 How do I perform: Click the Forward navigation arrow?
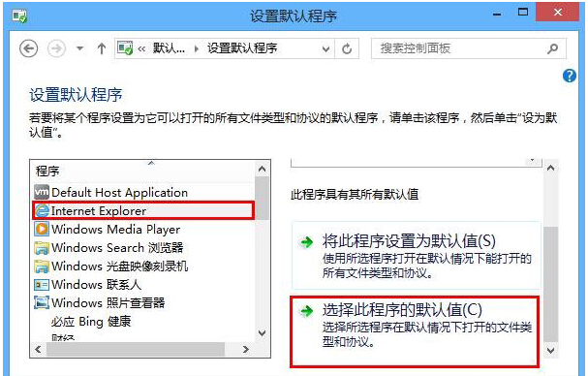(x=56, y=48)
